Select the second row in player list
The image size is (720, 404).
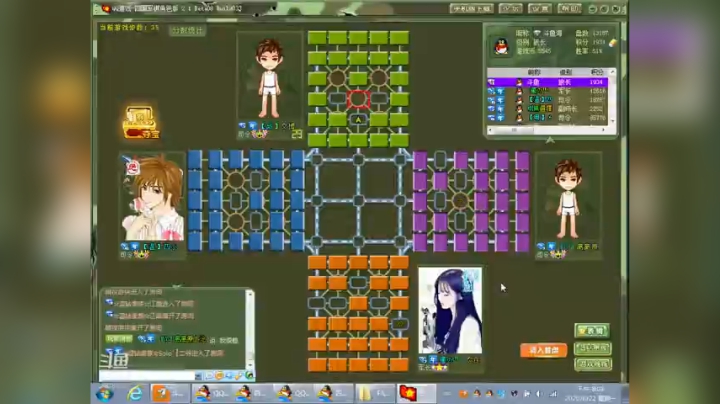pos(548,91)
